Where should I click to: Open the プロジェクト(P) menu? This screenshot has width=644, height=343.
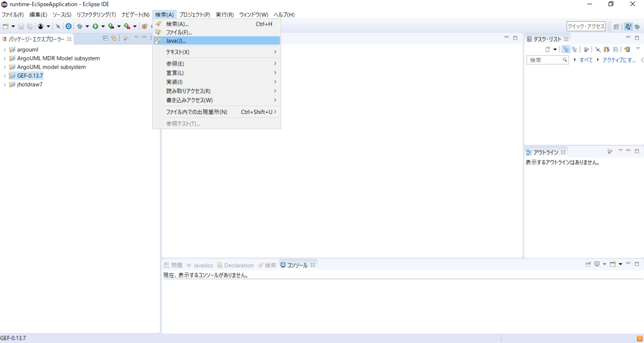pos(195,15)
